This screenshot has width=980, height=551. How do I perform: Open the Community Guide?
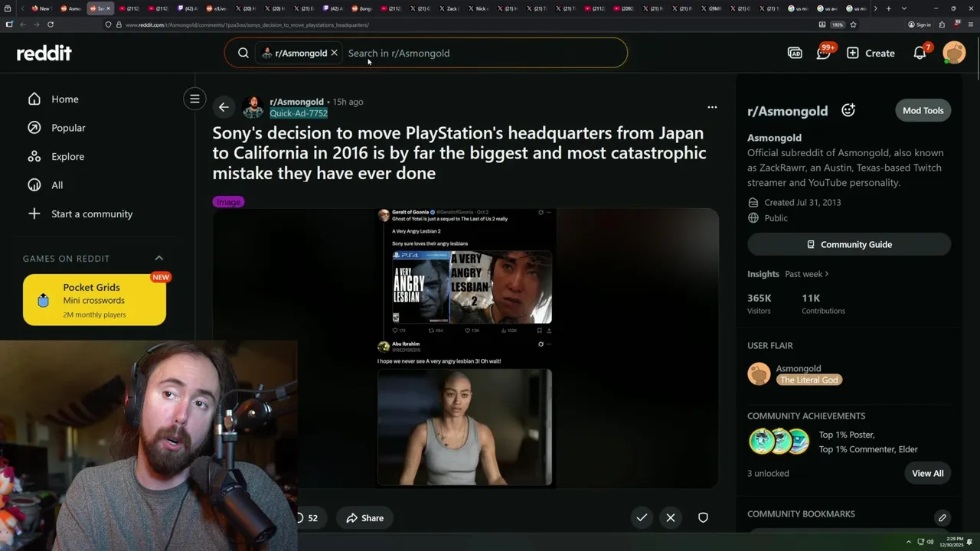pos(849,244)
